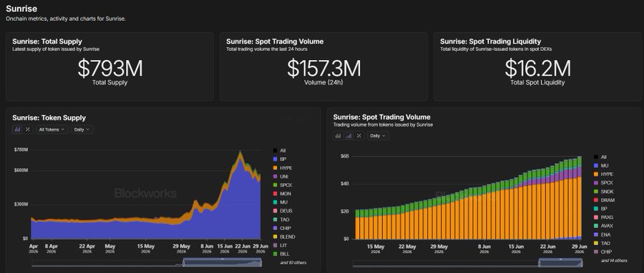644x273 pixels.
Task: Click 'Sunrise: Spot Trading Liquidity' card title
Action: click(x=490, y=41)
